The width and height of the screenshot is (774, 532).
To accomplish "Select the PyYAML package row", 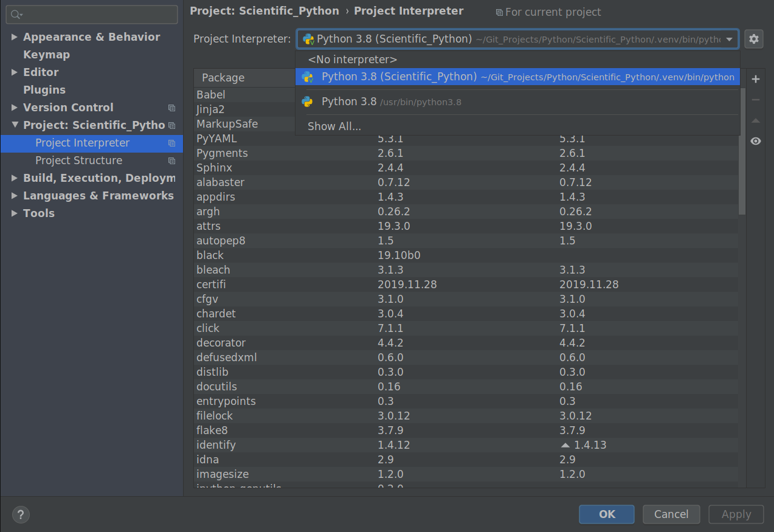I will point(467,139).
